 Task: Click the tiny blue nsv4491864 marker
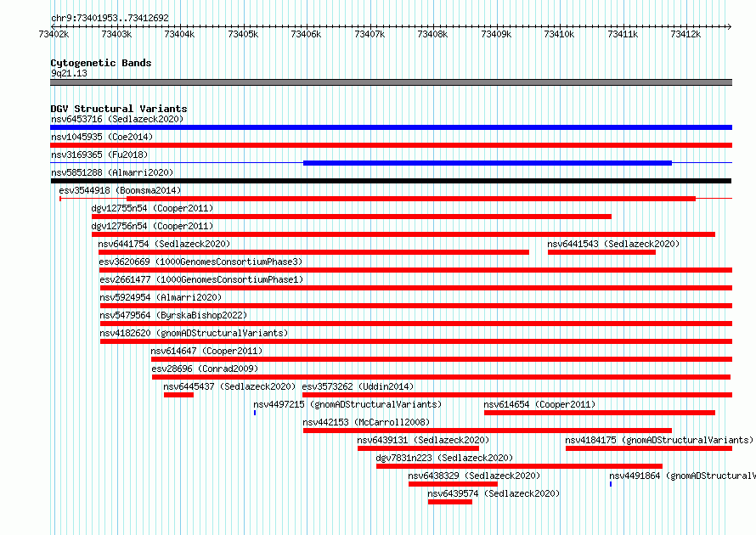pos(611,484)
